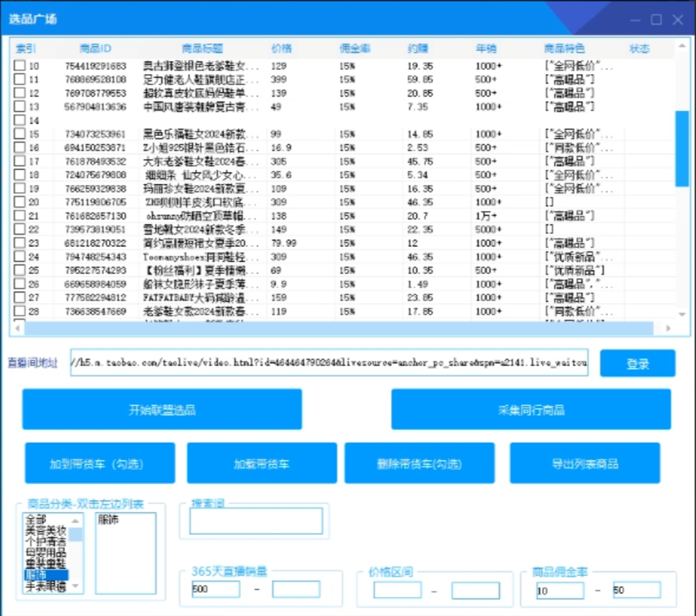Click the category list scroll-down arrow
Screen dimensions: 696x616
click(x=76, y=586)
